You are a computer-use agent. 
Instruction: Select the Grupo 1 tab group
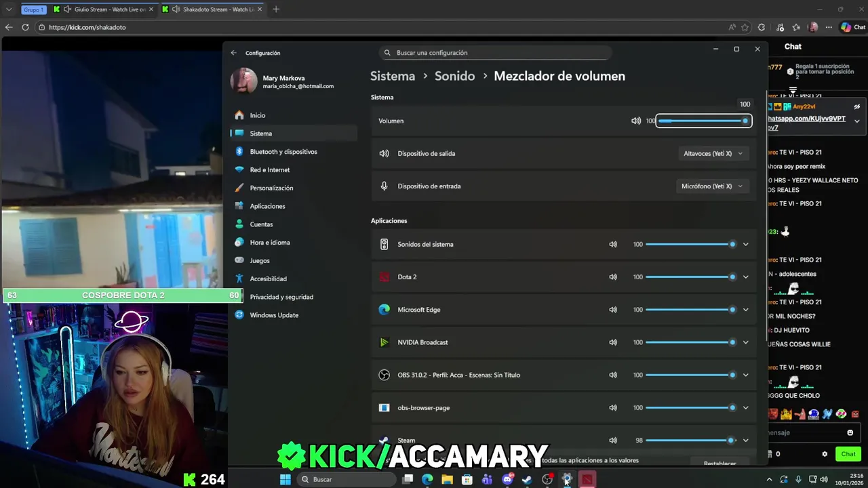33,9
